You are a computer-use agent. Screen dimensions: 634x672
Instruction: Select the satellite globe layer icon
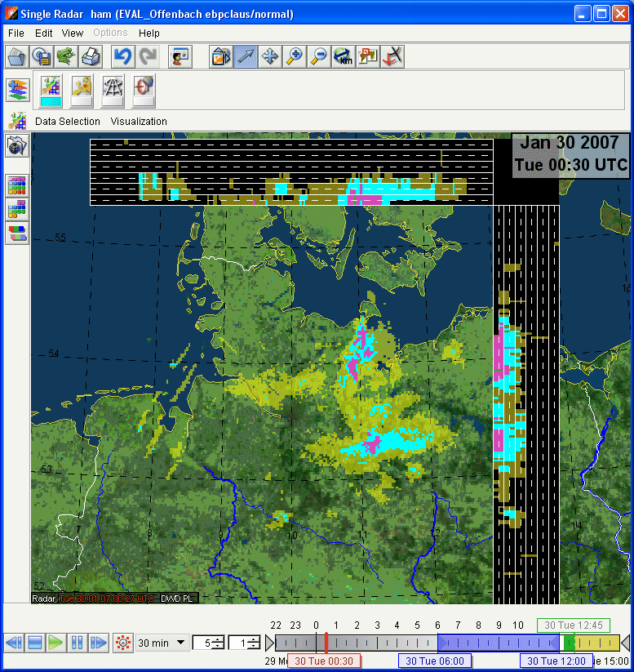tap(144, 86)
